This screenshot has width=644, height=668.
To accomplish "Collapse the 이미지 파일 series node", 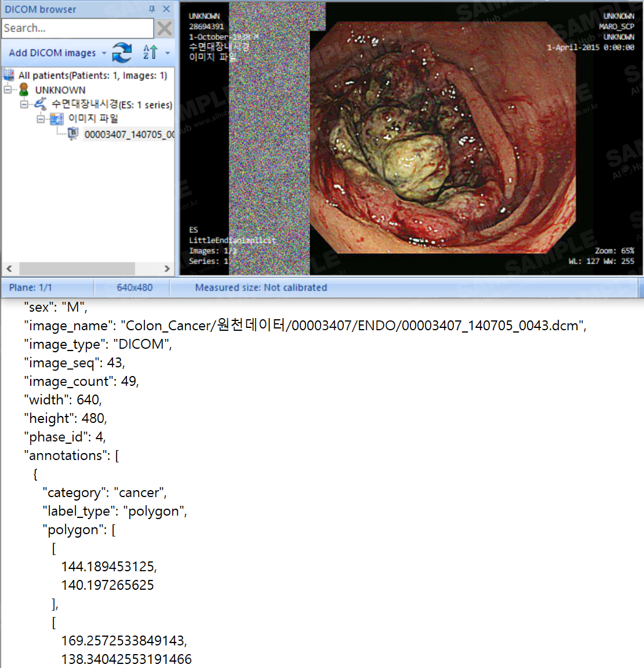I will click(x=41, y=119).
